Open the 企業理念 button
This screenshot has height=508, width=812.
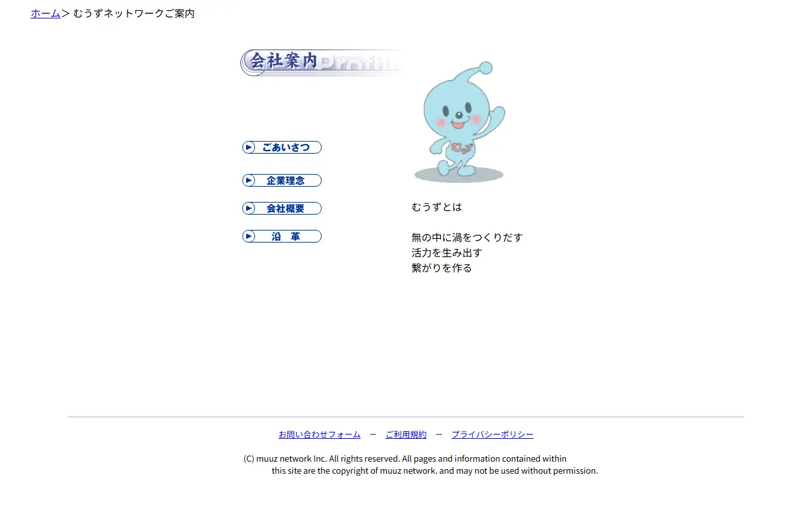[282, 180]
